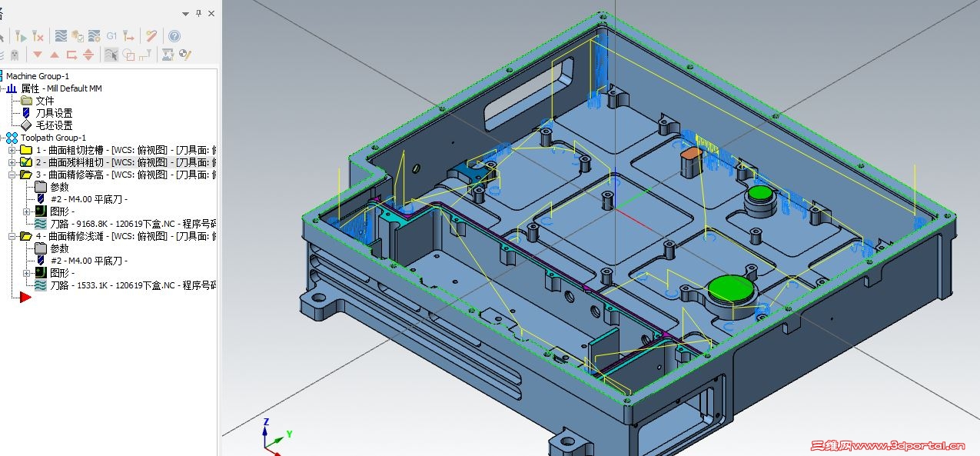Open the 文件 files item
Viewport: 980px width, 456px height.
(45, 101)
